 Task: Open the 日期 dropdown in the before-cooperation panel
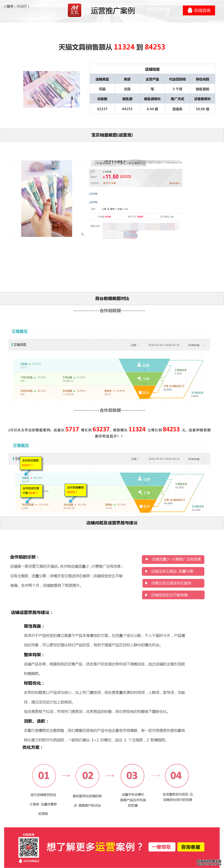pyautogui.click(x=135, y=345)
